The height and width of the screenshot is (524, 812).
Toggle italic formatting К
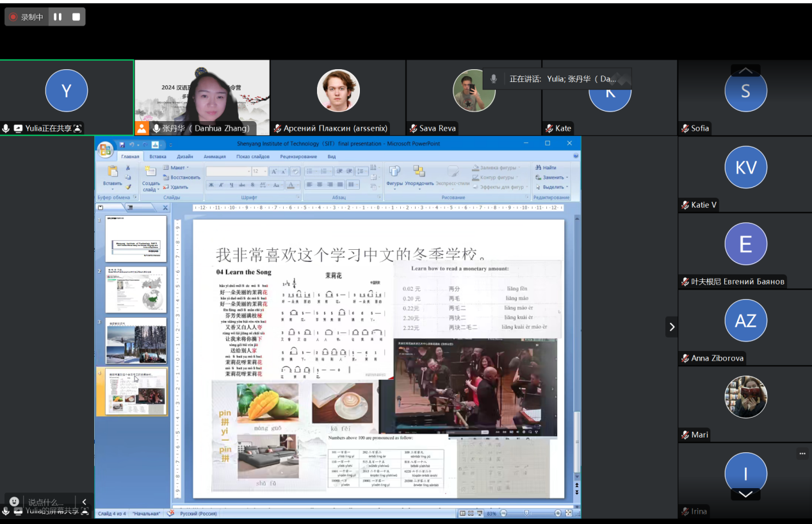coord(221,185)
